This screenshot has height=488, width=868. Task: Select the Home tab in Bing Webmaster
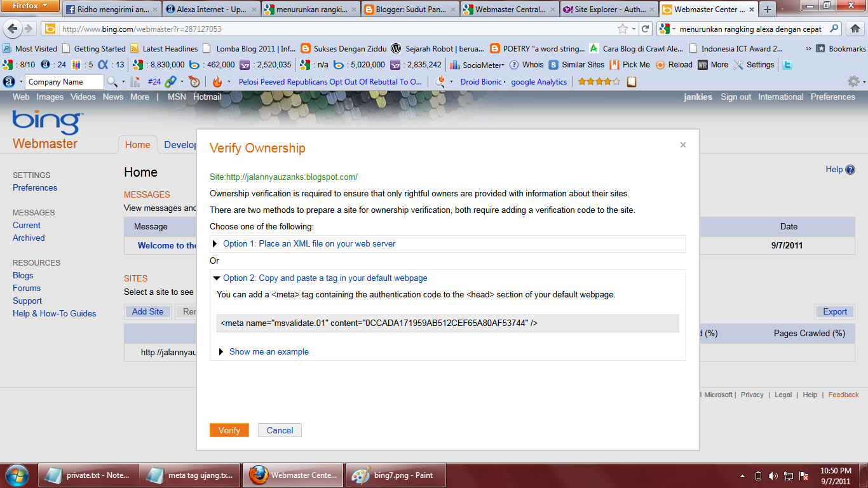point(137,145)
